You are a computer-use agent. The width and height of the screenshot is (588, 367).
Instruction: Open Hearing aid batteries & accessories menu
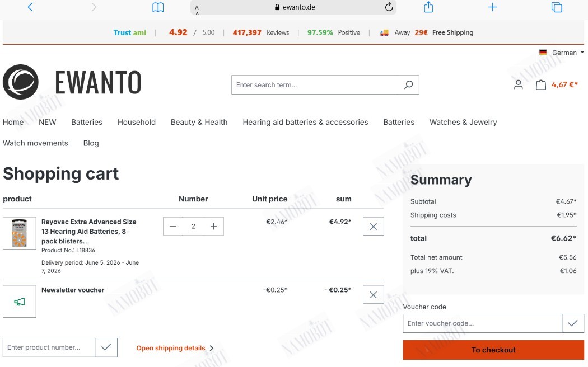(x=305, y=122)
